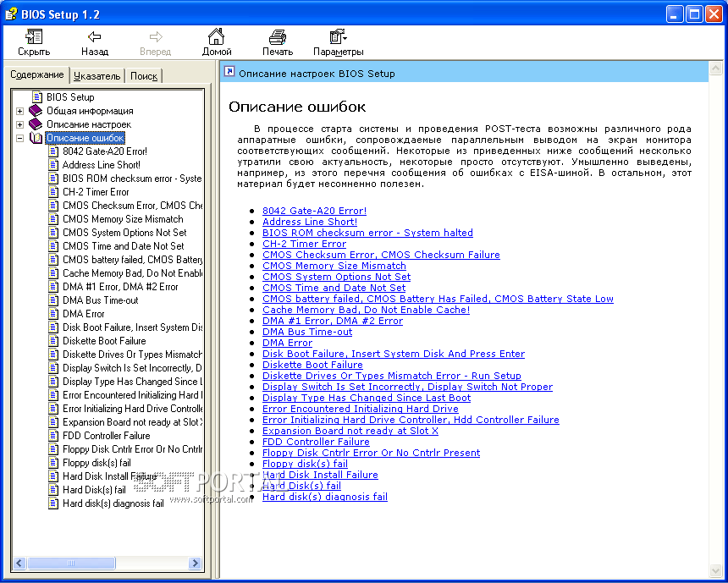Select DMA #1 Error, DMA #2 Error tree item
The height and width of the screenshot is (583, 728).
pyautogui.click(x=120, y=287)
